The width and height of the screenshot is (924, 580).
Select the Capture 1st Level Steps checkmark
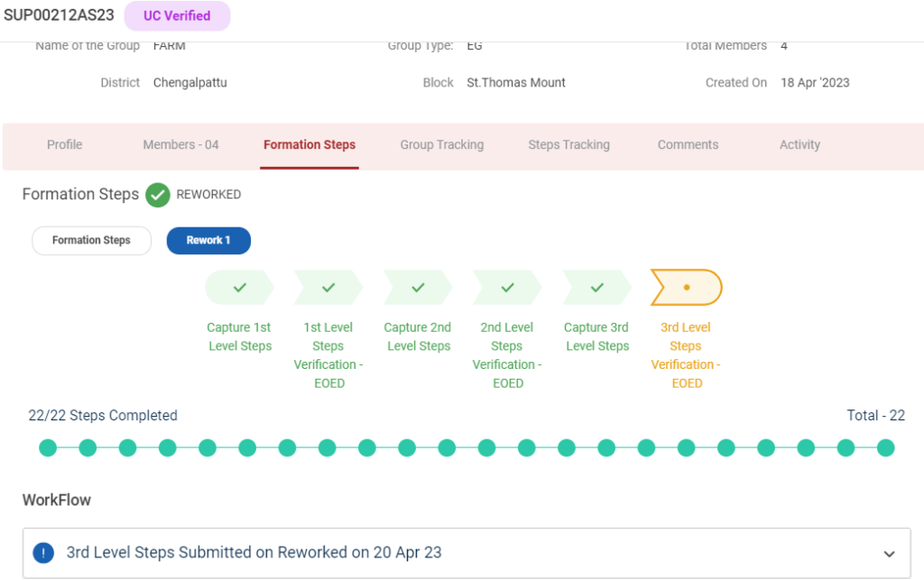click(239, 288)
